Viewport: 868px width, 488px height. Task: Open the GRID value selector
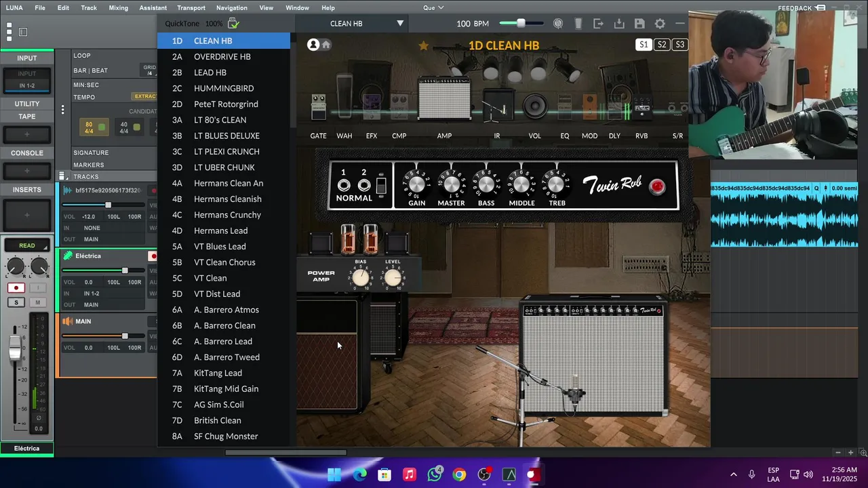click(149, 70)
